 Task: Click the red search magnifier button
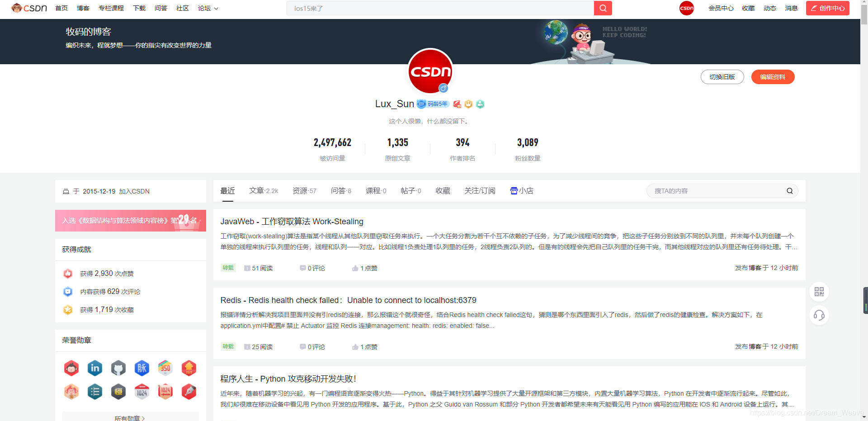[603, 8]
